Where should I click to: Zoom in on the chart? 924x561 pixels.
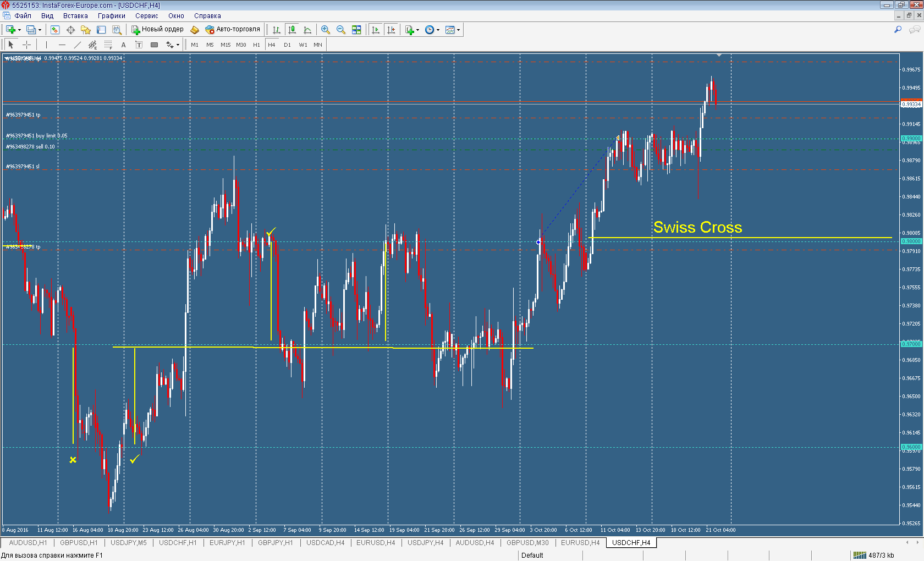click(326, 30)
